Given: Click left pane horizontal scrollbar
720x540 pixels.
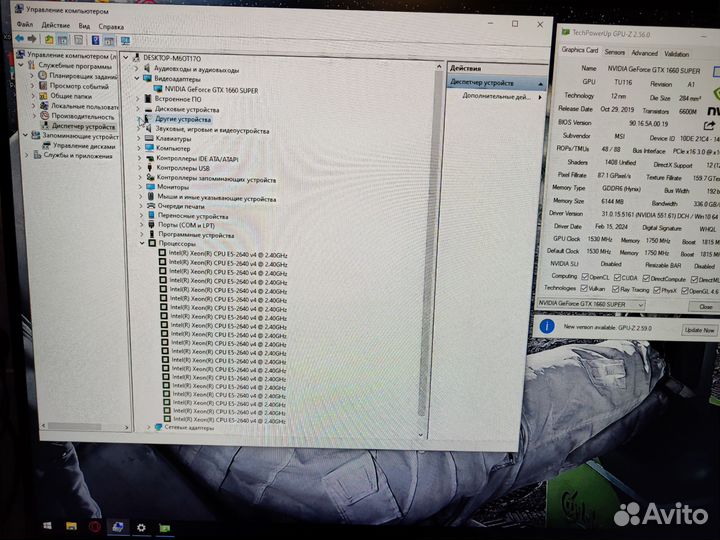Looking at the screenshot, I should click(74, 427).
